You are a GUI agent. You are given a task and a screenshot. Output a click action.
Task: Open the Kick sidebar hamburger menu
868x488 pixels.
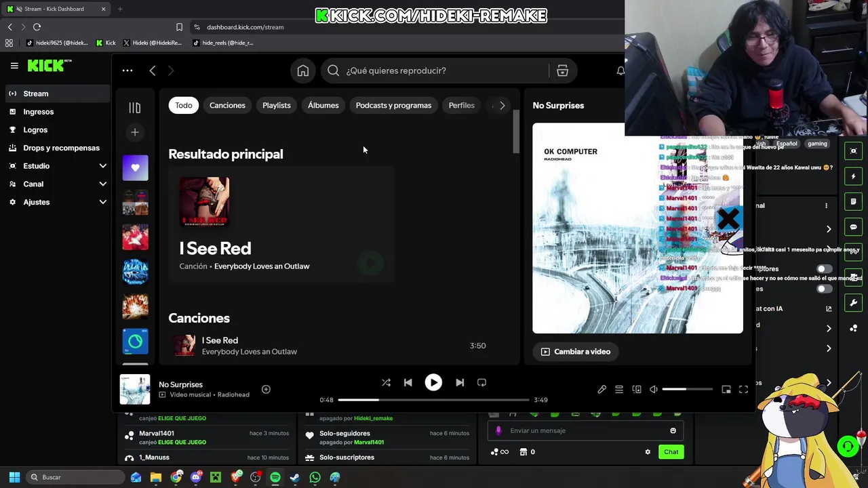[x=14, y=66]
